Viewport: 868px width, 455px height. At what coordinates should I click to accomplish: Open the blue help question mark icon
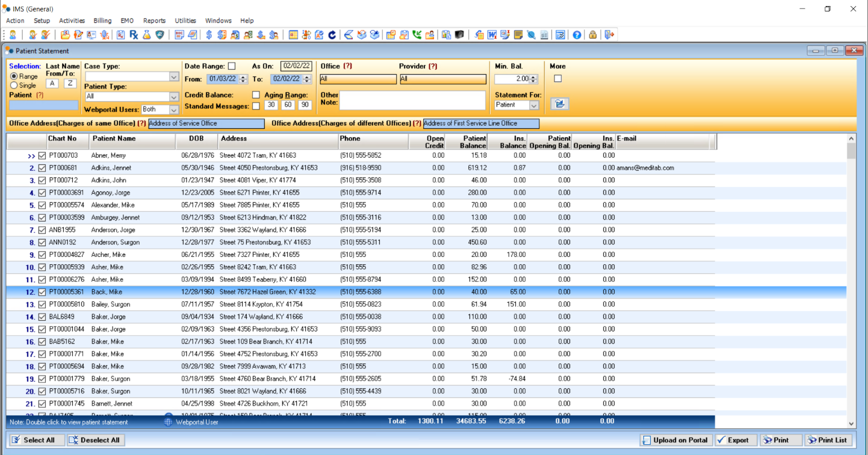point(577,35)
